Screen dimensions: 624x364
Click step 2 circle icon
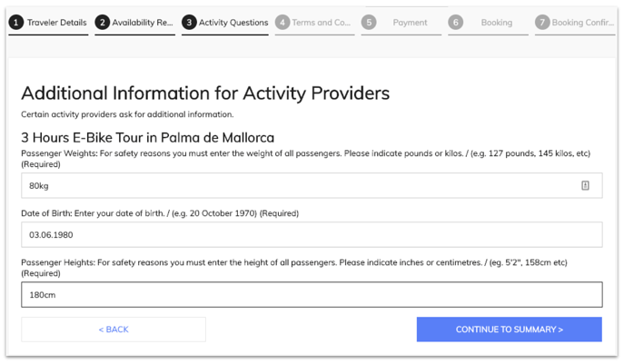(103, 23)
